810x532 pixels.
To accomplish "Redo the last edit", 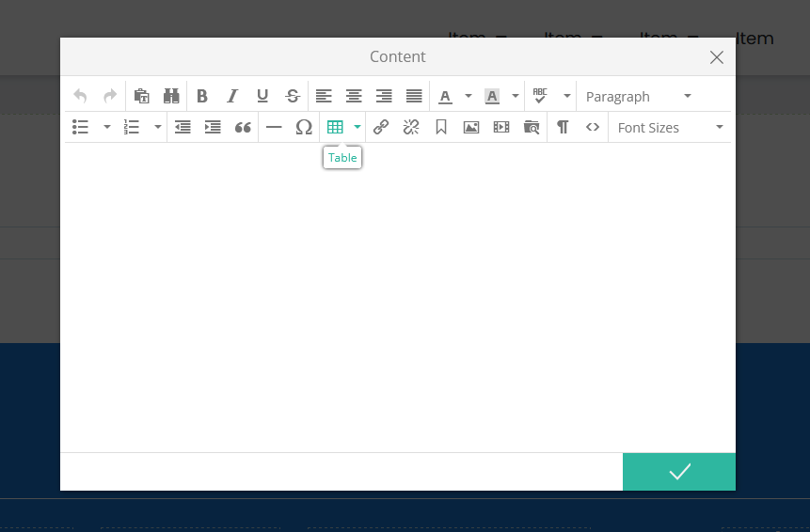I will tap(110, 96).
